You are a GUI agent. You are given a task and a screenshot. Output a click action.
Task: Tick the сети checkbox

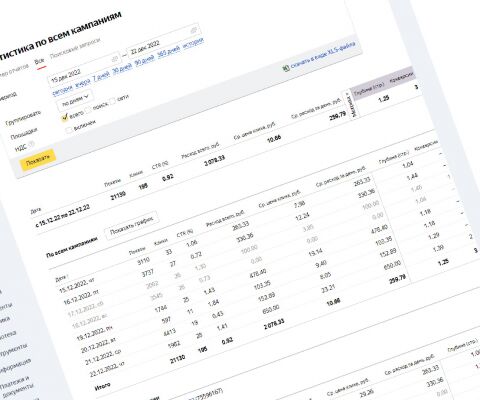[112, 101]
